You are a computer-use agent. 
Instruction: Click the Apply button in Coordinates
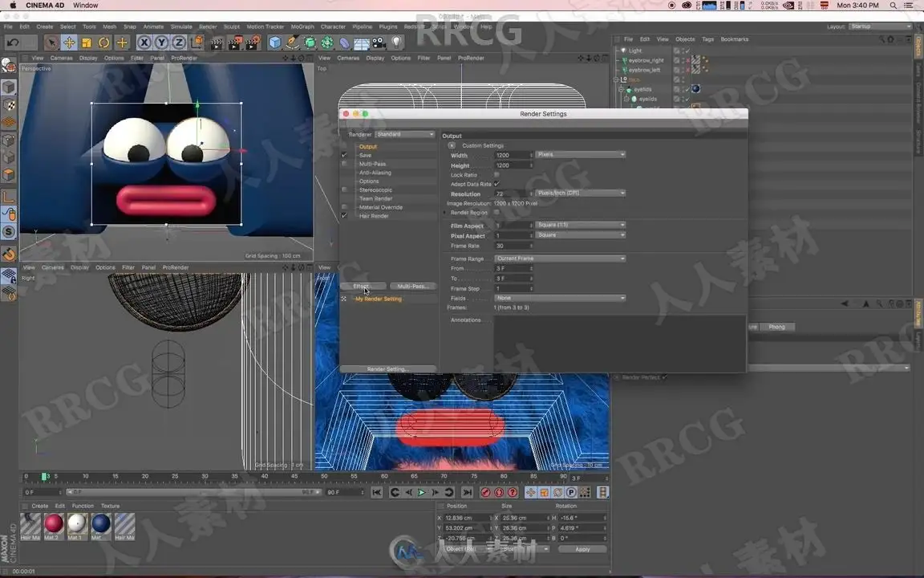(x=582, y=549)
